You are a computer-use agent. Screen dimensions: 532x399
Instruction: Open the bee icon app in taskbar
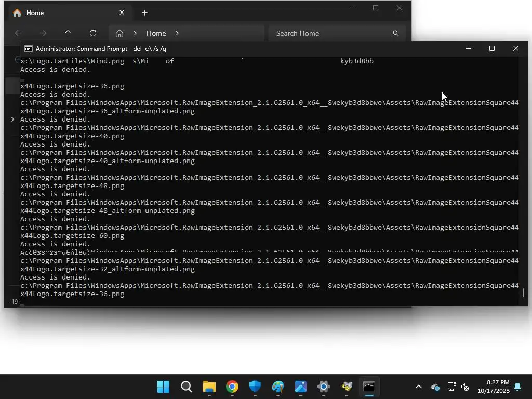[347, 387]
